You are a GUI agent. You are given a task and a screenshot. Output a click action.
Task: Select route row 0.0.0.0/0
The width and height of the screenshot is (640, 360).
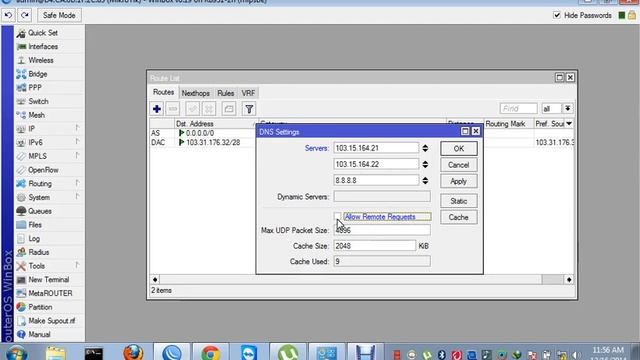(x=202, y=133)
